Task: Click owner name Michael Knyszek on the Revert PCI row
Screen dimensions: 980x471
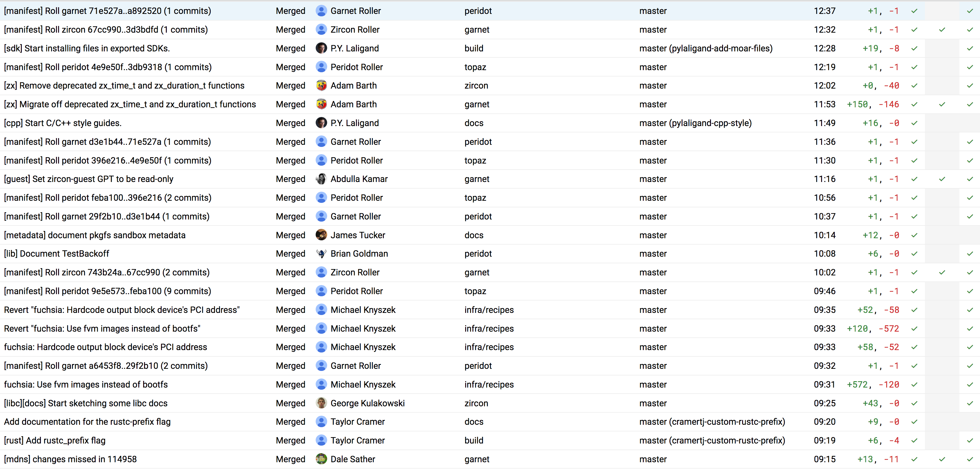Action: tap(363, 310)
